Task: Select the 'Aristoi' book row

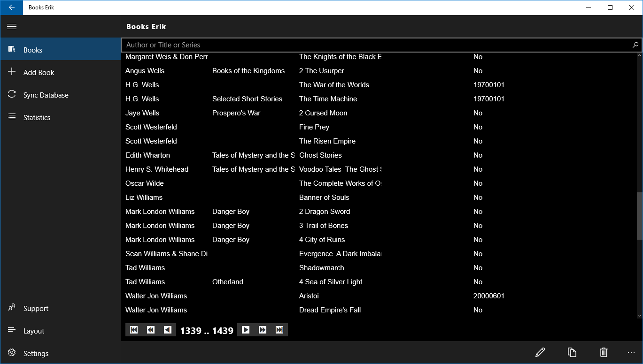Action: click(x=379, y=296)
